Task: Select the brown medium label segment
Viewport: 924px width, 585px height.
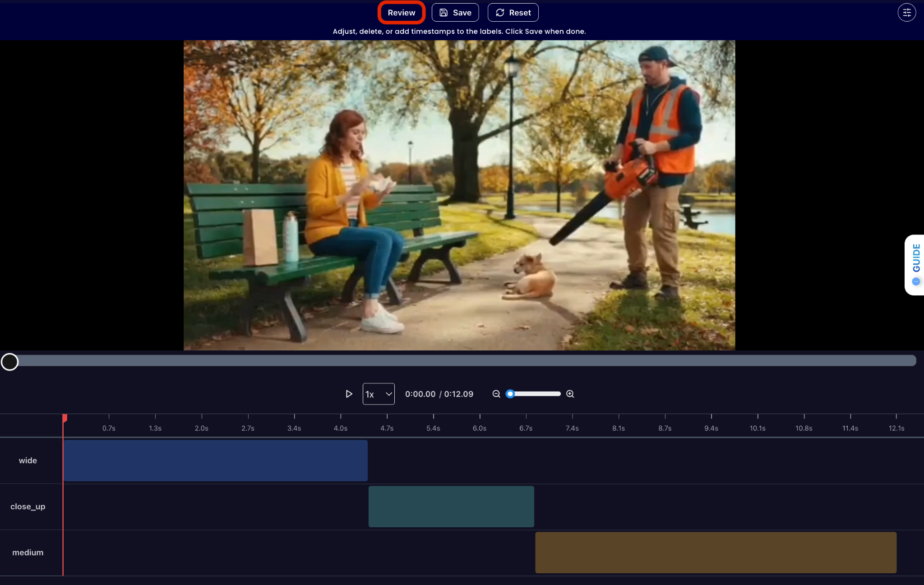Action: click(x=716, y=553)
